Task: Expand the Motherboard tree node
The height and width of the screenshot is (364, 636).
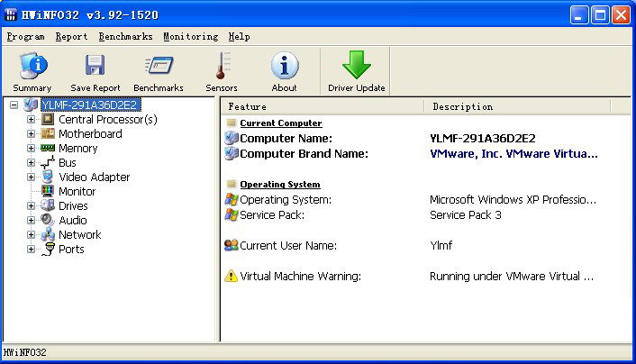Action: click(x=31, y=134)
